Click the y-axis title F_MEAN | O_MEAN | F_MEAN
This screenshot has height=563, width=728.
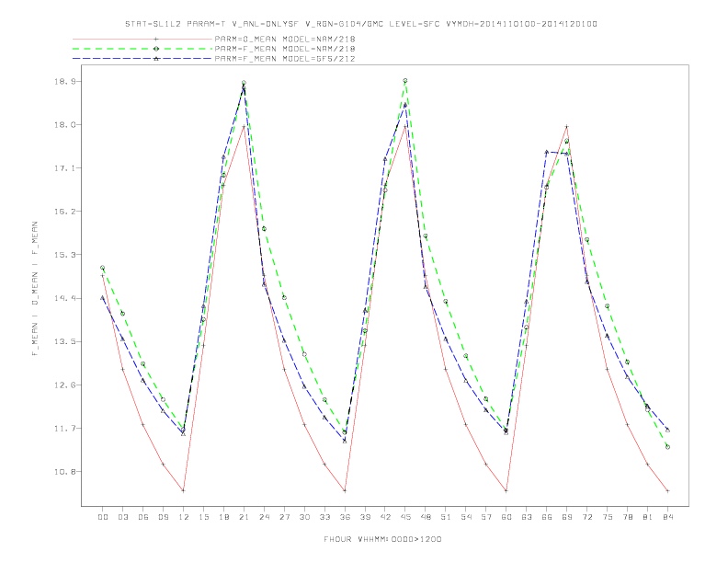[35, 289]
